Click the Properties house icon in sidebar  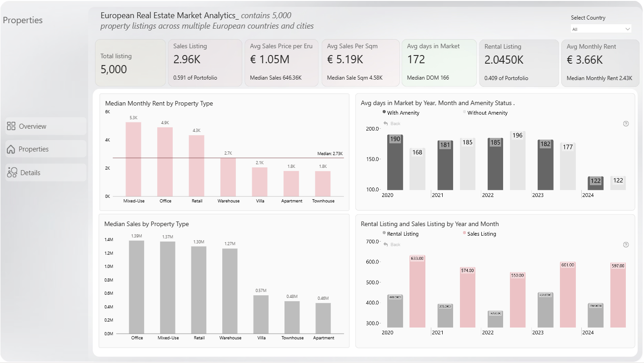pyautogui.click(x=11, y=149)
